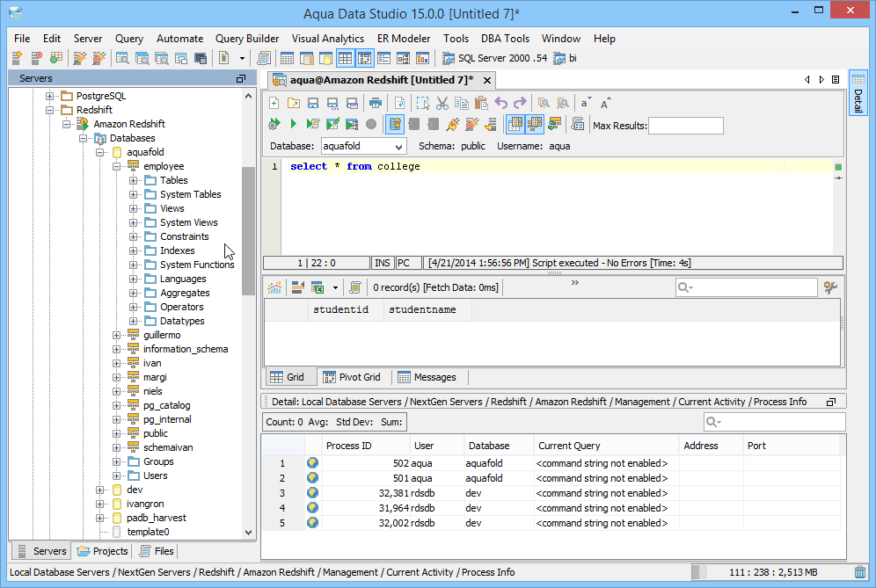Image resolution: width=876 pixels, height=588 pixels.
Task: Click the open file icon in editor toolbar
Action: (293, 104)
